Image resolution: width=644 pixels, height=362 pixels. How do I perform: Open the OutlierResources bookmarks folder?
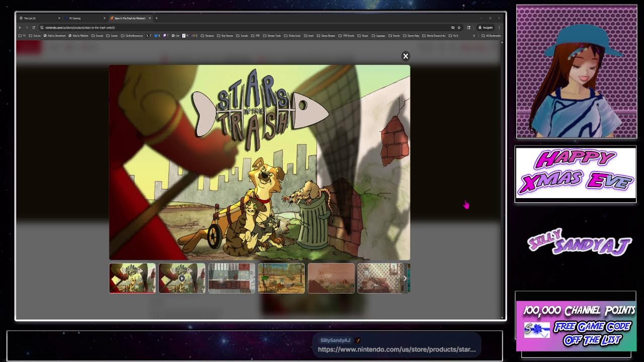(132, 36)
